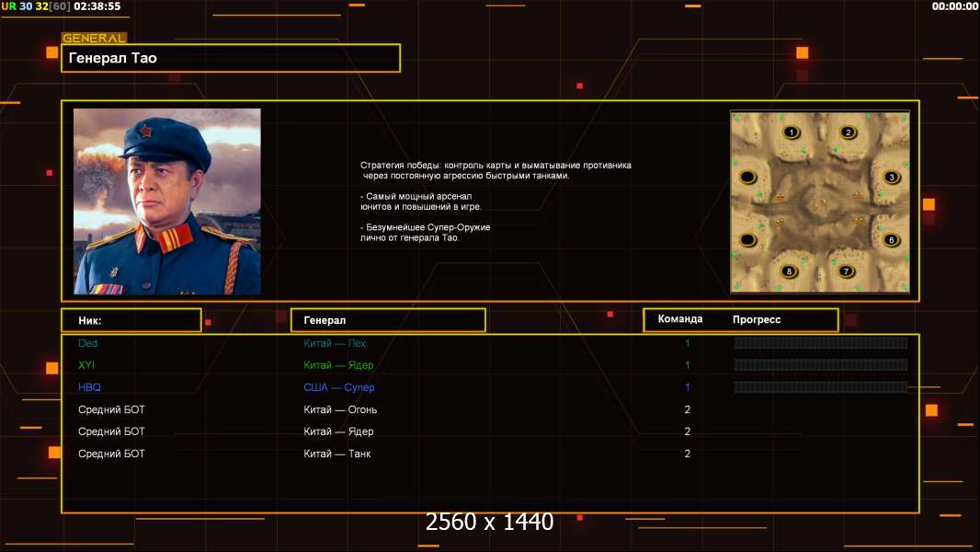The image size is (980, 552).
Task: Pick start position 7 on the minimap
Action: click(x=846, y=270)
